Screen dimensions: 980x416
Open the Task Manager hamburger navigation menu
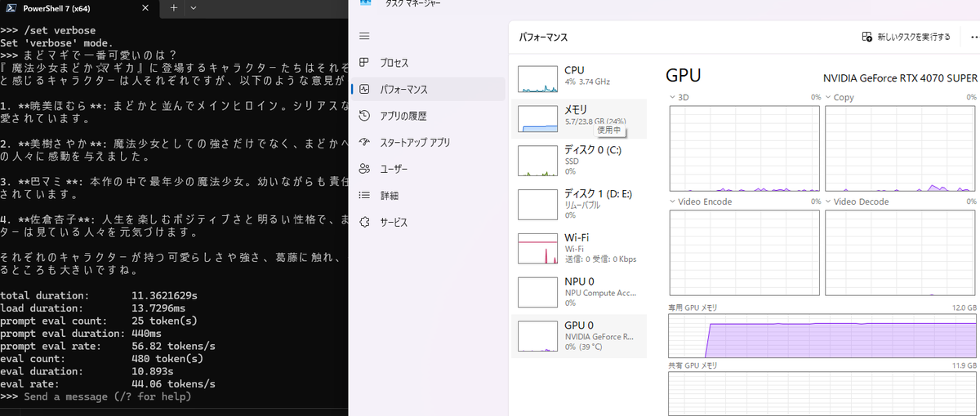click(364, 36)
